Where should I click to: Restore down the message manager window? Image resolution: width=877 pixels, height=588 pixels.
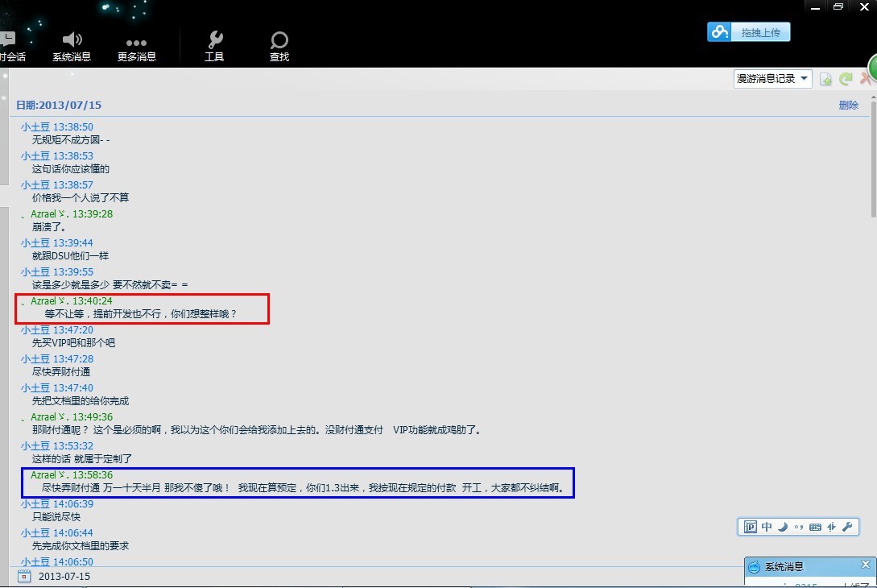pos(838,6)
